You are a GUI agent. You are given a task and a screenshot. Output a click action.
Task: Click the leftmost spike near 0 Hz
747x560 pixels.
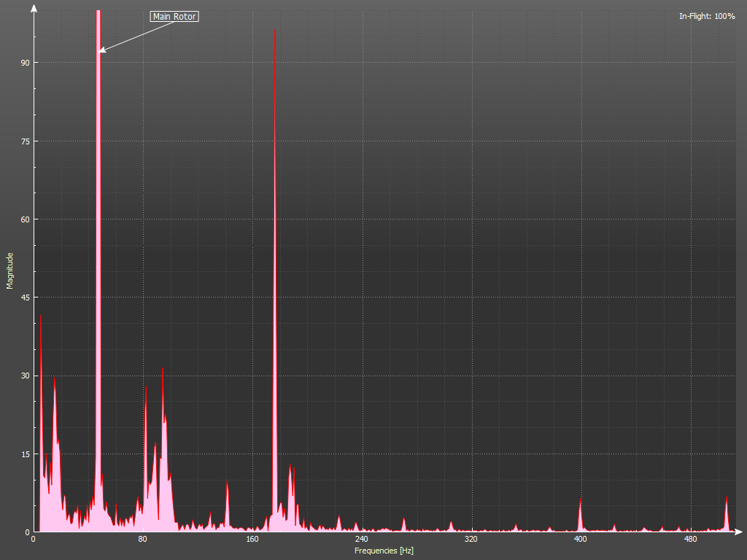pyautogui.click(x=41, y=316)
